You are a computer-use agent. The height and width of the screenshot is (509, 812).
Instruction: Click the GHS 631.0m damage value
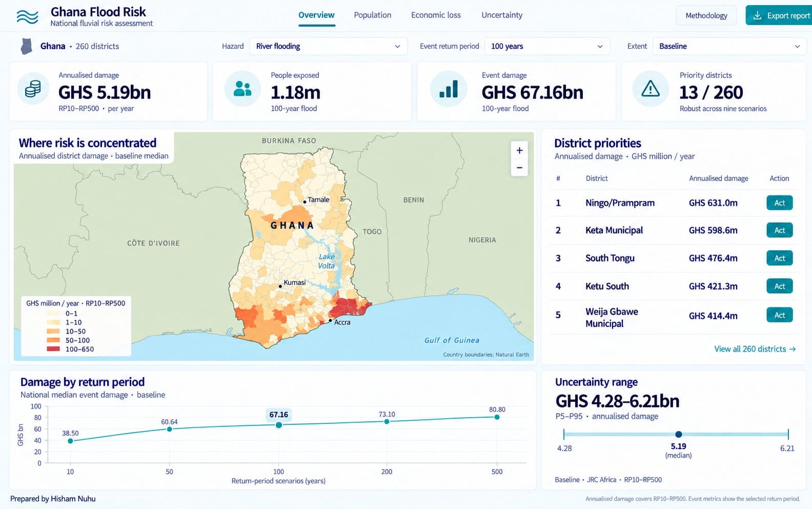click(713, 203)
